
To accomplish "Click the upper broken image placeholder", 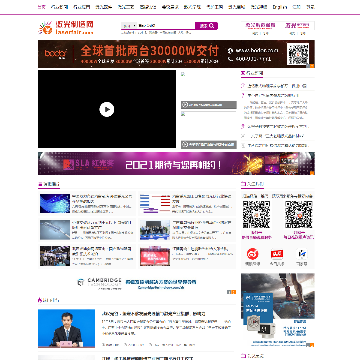I will [183, 74].
